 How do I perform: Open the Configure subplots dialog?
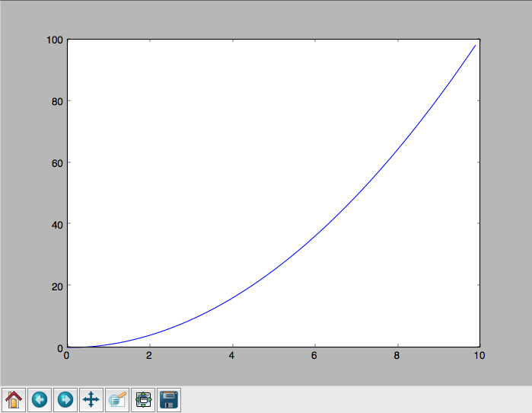point(143,399)
